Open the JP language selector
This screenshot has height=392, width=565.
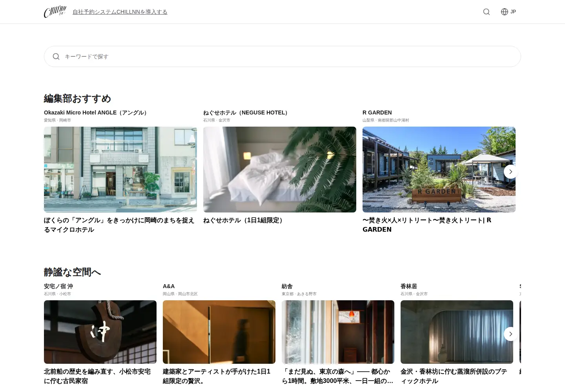[513, 12]
